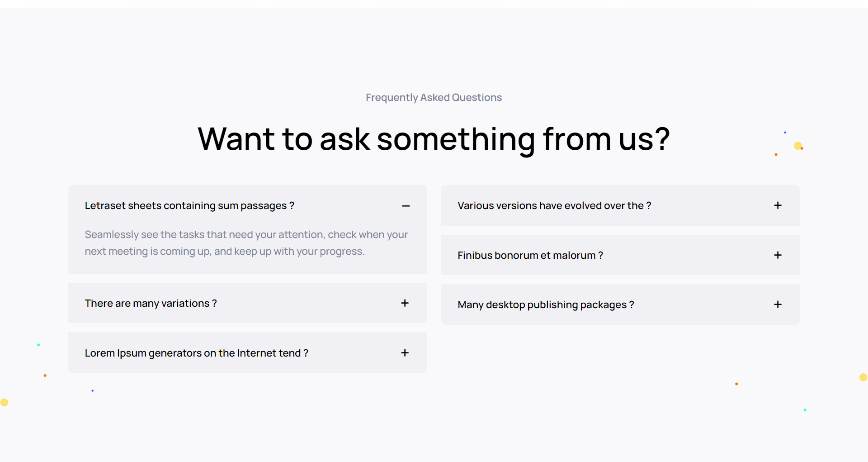The image size is (868, 462).
Task: Click small blue dot beneath Lorem Ipsum question
Action: coord(93,391)
